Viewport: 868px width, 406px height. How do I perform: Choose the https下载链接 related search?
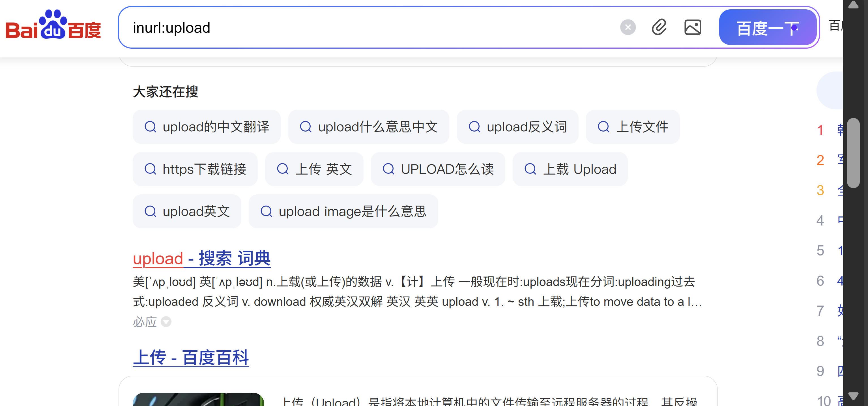coord(195,169)
